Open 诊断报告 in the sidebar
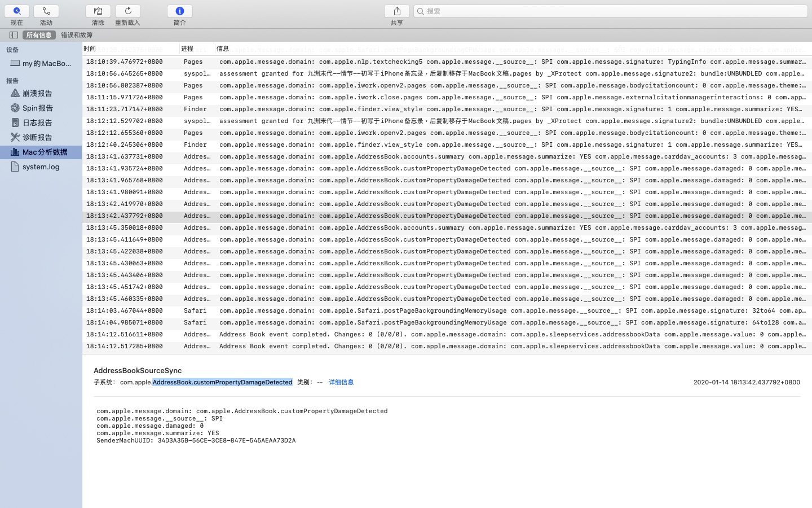 point(41,137)
